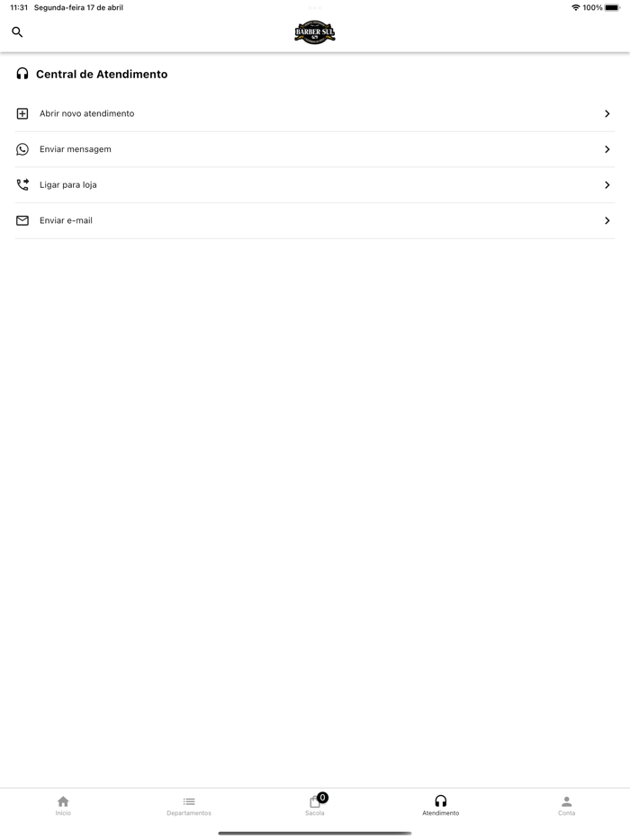Open the Conta tab
The width and height of the screenshot is (630, 840).
pyautogui.click(x=566, y=805)
